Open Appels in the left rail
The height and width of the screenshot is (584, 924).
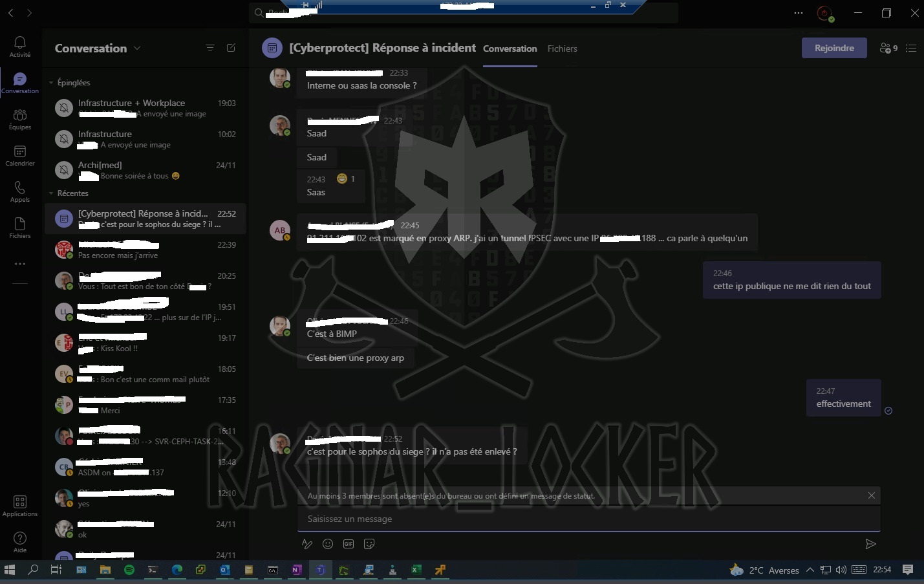click(x=20, y=191)
